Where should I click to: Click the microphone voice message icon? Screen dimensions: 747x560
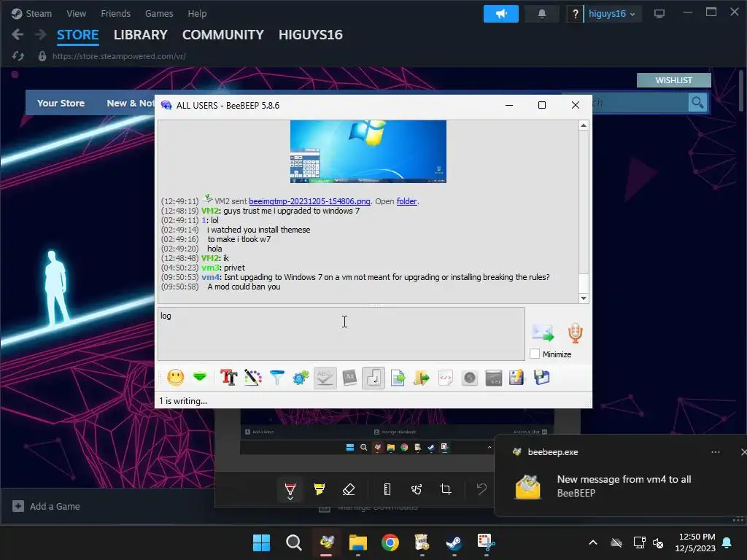pyautogui.click(x=576, y=332)
